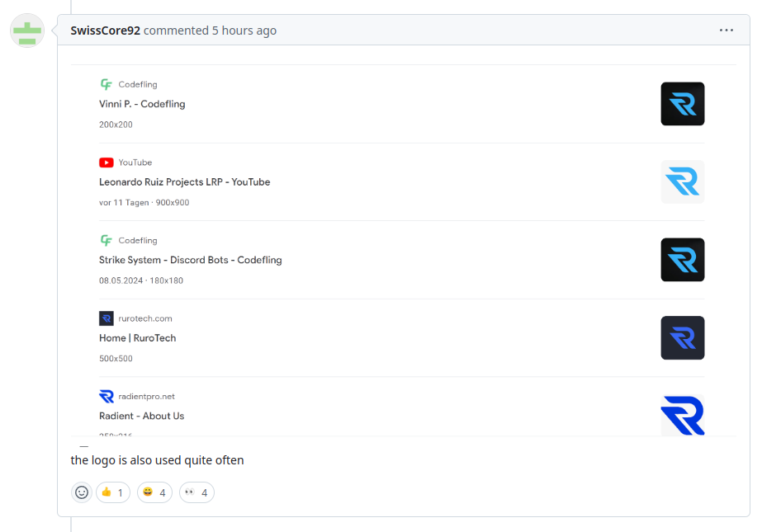The image size is (762, 532).
Task: Click the '5 hours ago' timestamp
Action: [244, 31]
